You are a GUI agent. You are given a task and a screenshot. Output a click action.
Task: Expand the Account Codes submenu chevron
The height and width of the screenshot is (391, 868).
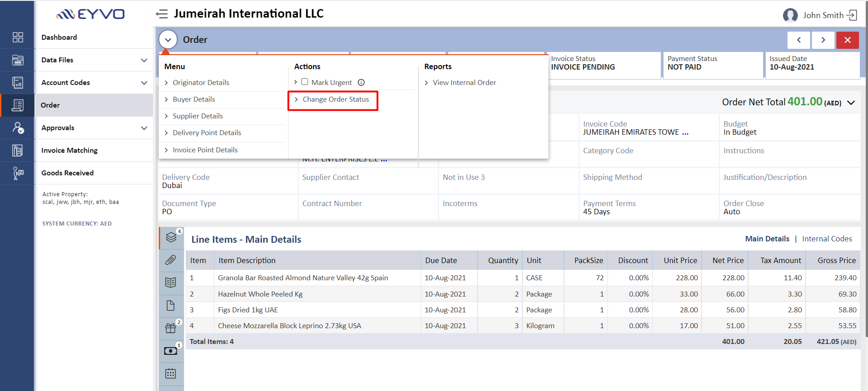tap(144, 83)
